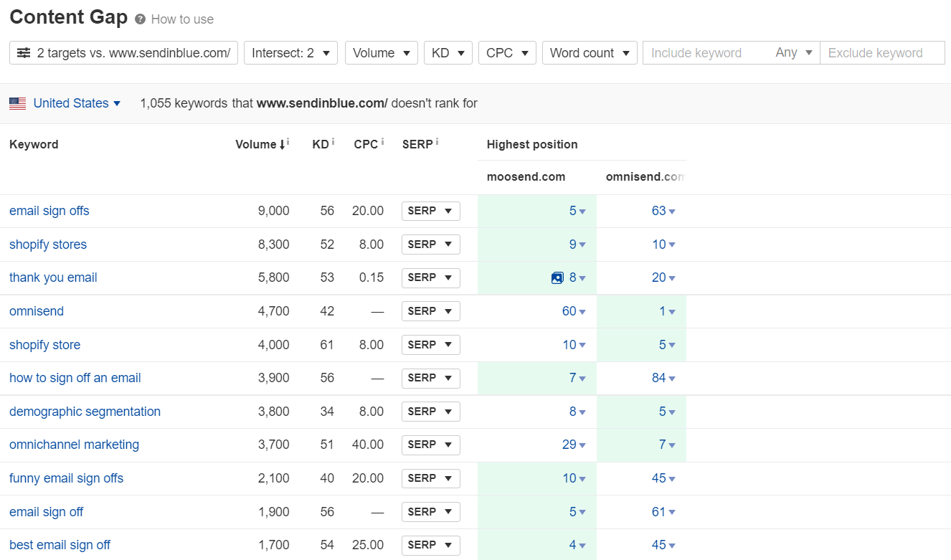This screenshot has width=951, height=560.
Task: Click omnisend position 7 for omnichannel marketing
Action: (x=667, y=445)
